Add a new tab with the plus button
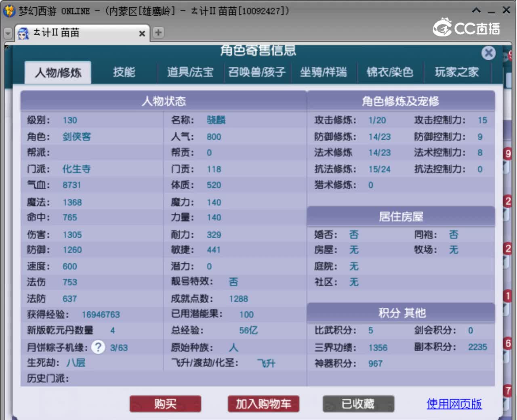 click(x=158, y=32)
